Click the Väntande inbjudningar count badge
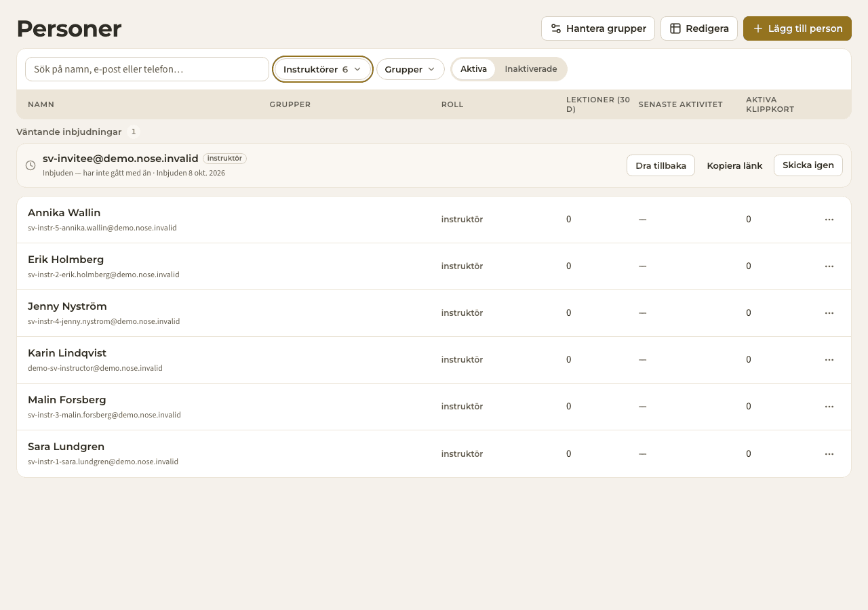The image size is (868, 610). click(134, 131)
